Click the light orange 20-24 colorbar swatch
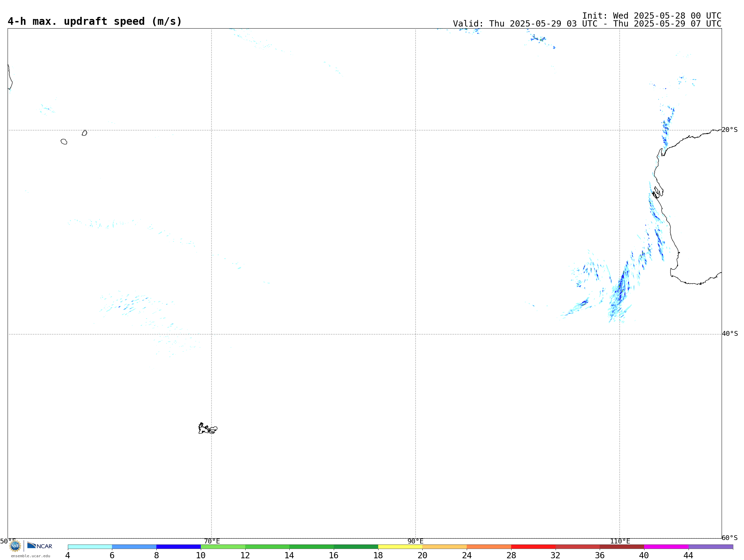This screenshot has height=560, width=744. [x=445, y=547]
